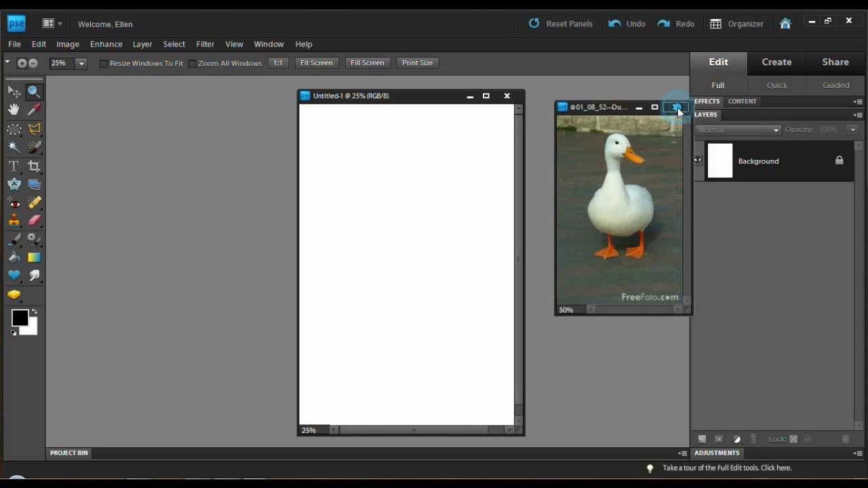Open the zoom percentage dropdown arrow
Viewport: 868px width, 488px height.
[x=81, y=63]
